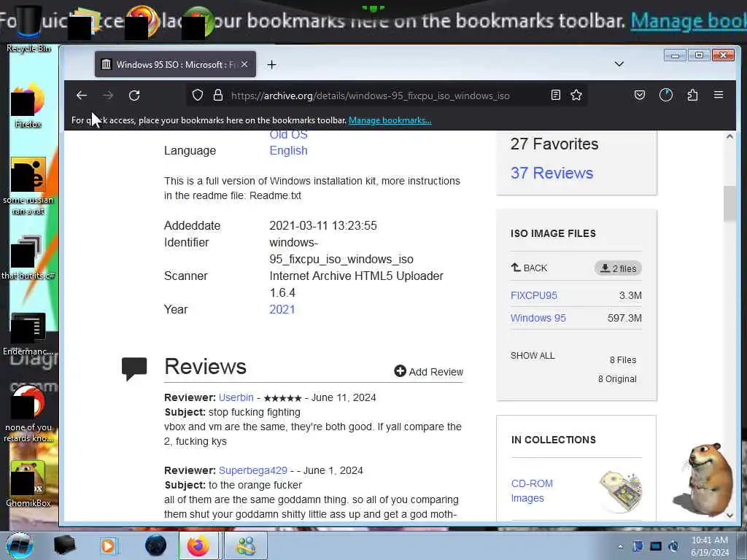Click page scrollbar thumb
Screen dimensions: 747x560
click(729, 204)
